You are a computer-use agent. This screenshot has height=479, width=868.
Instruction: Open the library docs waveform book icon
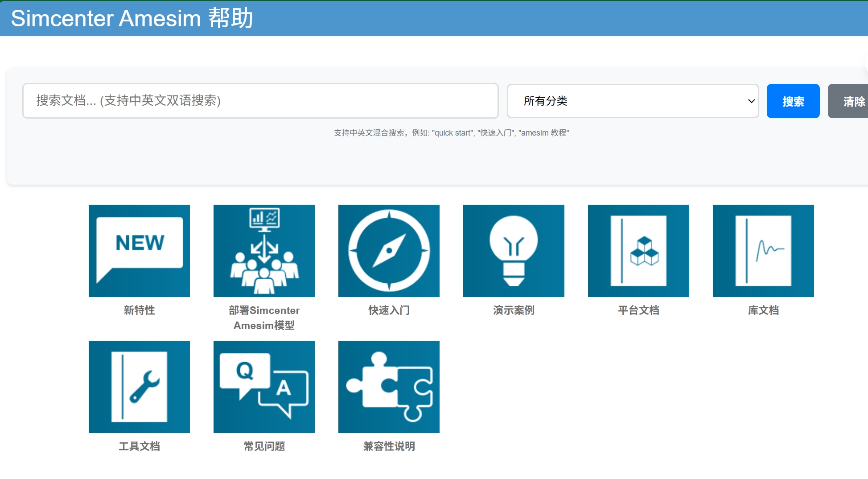tap(763, 251)
